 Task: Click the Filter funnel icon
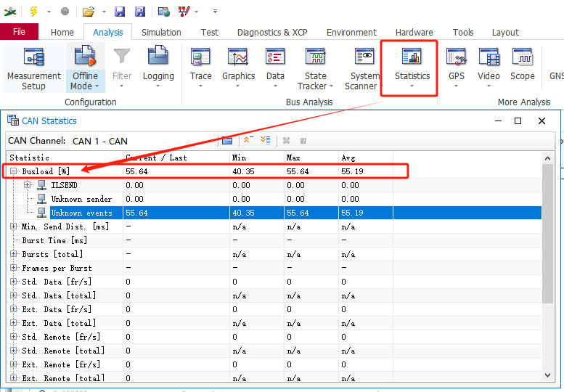click(x=121, y=57)
